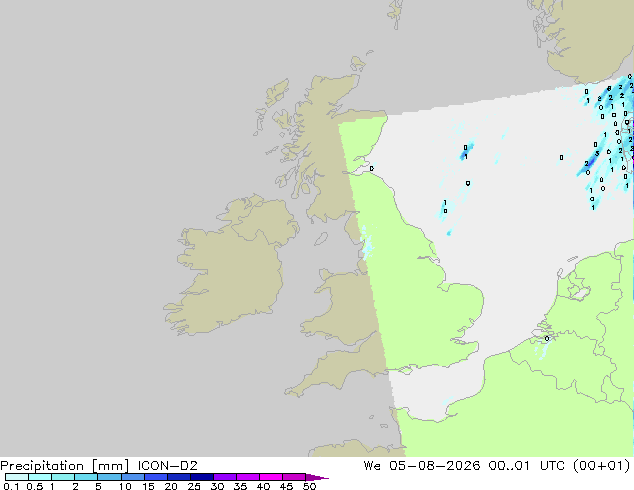Click the arrow tip above 50 mm on legend
The image size is (634, 490).
(x=317, y=477)
